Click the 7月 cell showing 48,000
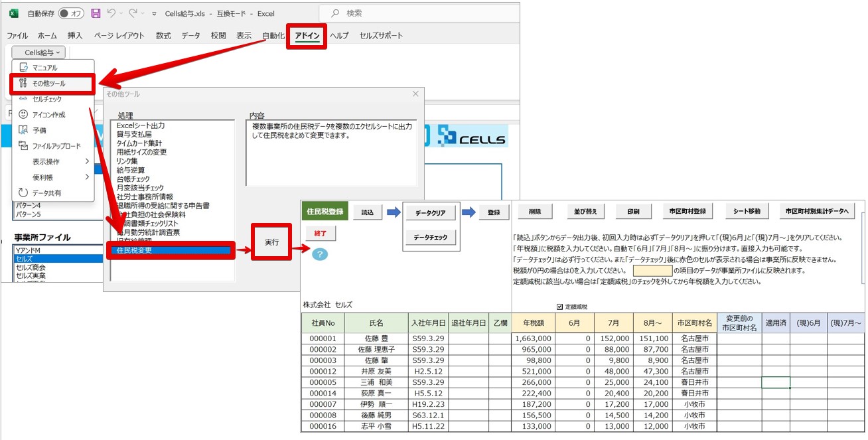This screenshot has height=440, width=868. coord(614,372)
